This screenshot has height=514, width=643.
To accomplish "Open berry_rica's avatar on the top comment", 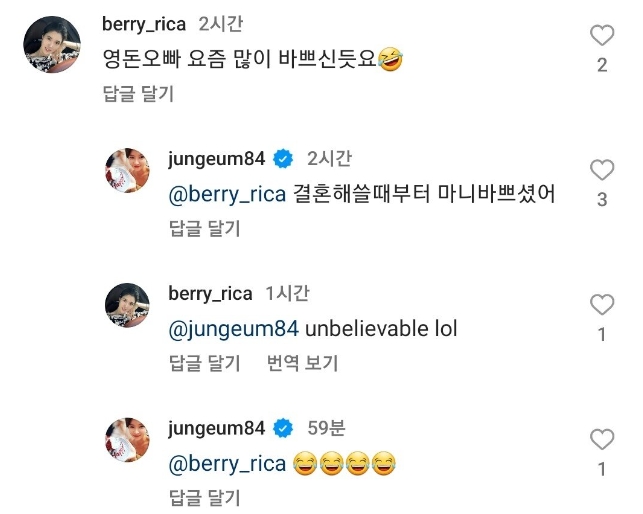I will [x=50, y=45].
